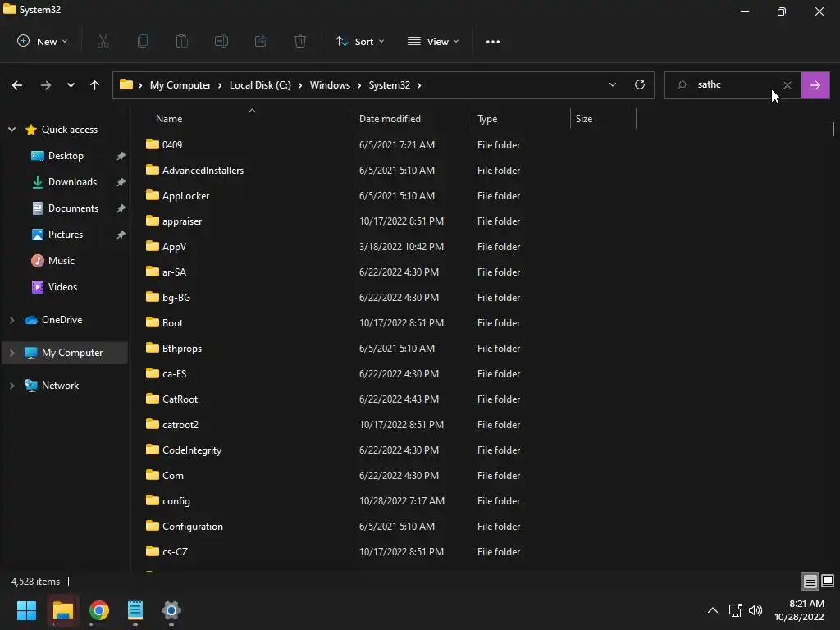Go forward with the right arrow
The width and height of the screenshot is (840, 630).
pyautogui.click(x=46, y=85)
